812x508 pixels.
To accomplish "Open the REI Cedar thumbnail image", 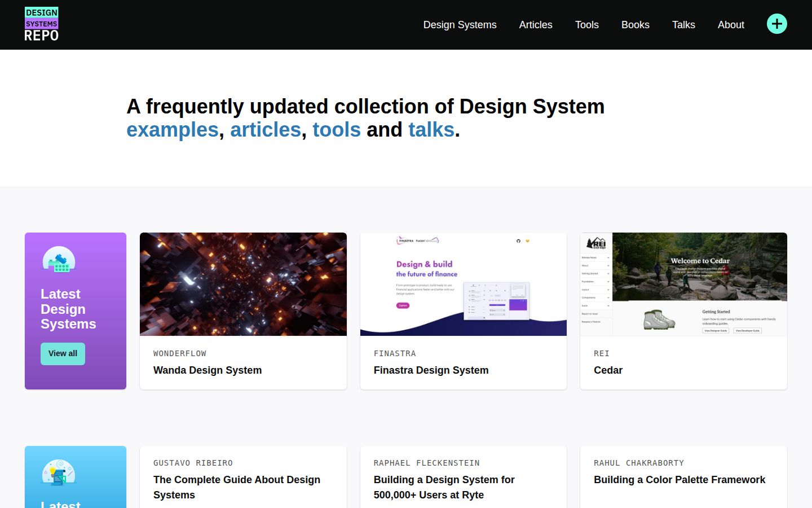I will click(683, 284).
